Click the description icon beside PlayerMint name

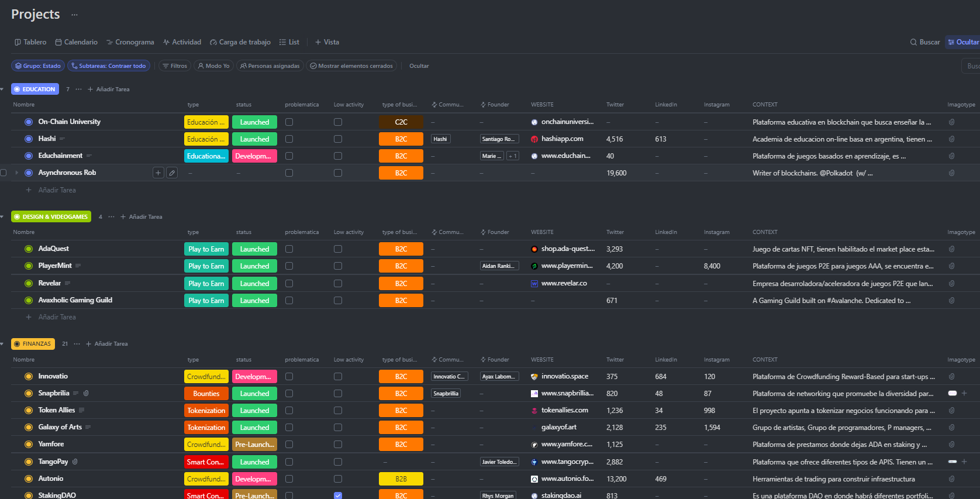pos(78,266)
